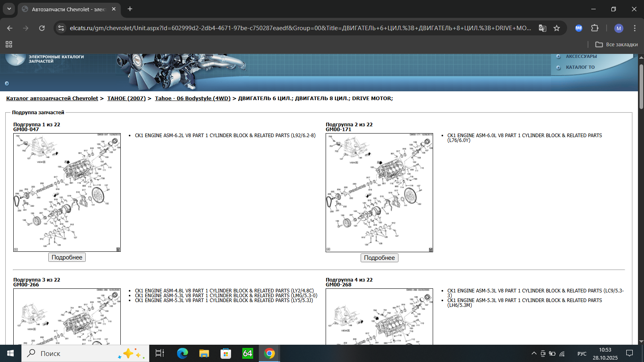Click Подробнее button under GM00-171
The image size is (644, 362).
[x=380, y=258]
